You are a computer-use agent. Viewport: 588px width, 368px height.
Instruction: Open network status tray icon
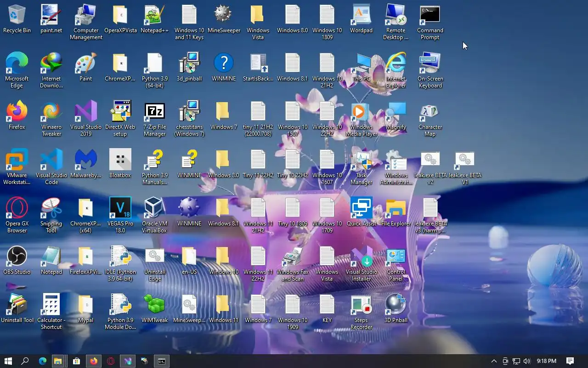point(516,361)
